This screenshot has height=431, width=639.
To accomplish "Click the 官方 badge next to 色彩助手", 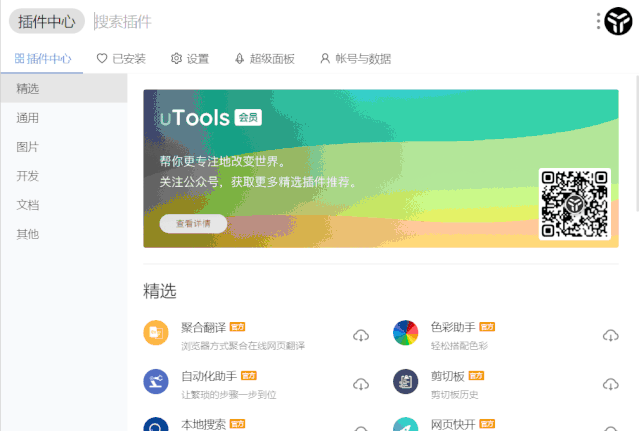I will (487, 327).
